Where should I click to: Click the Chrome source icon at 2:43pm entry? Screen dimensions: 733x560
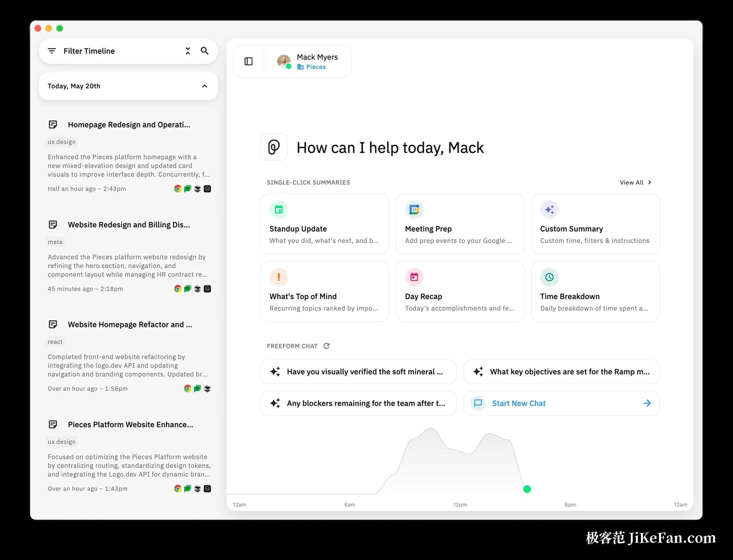pos(178,189)
